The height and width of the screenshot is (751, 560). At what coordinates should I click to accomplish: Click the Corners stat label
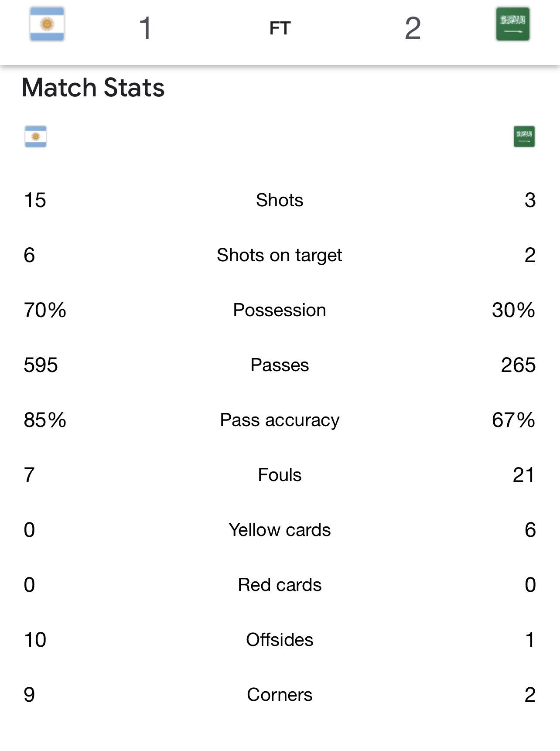(280, 695)
